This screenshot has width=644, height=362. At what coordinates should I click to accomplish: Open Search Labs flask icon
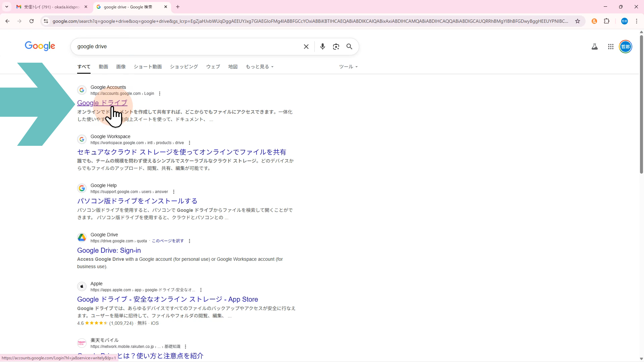(x=594, y=47)
